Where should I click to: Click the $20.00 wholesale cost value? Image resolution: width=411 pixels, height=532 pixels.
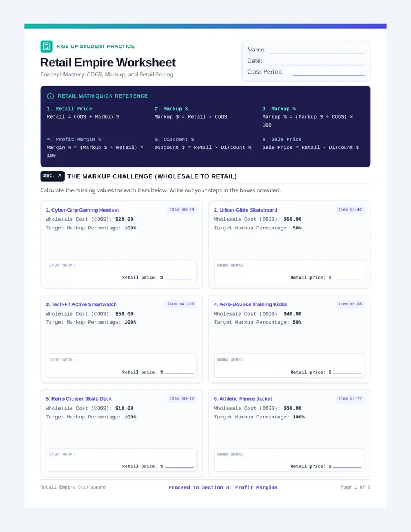124,219
